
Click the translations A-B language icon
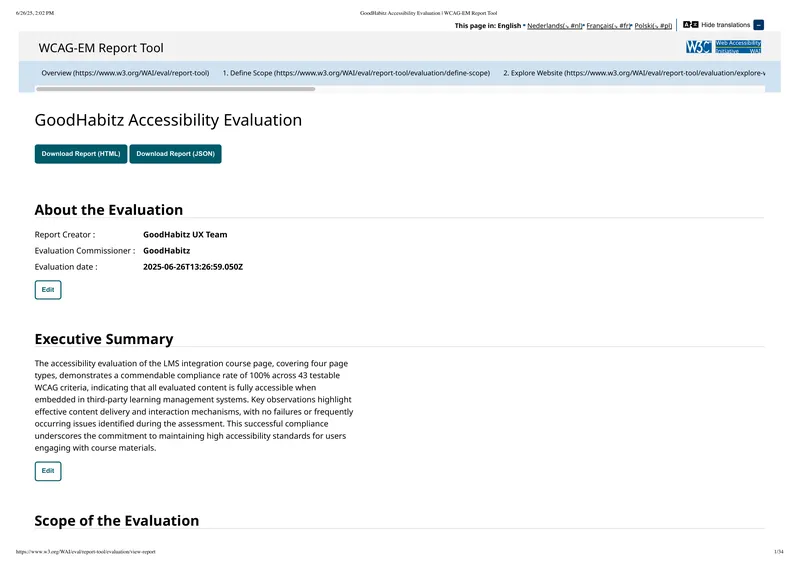[690, 24]
